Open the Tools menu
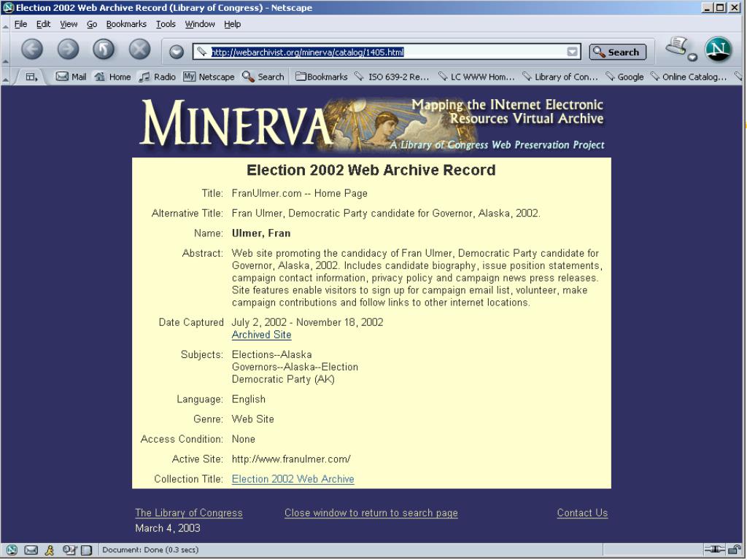This screenshot has width=747, height=560. tap(166, 24)
